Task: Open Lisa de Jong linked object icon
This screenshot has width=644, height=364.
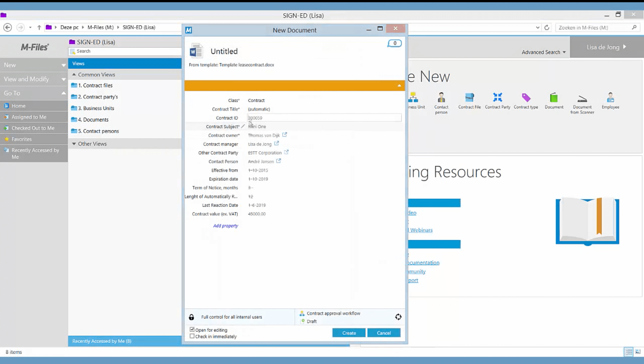Action: (277, 143)
